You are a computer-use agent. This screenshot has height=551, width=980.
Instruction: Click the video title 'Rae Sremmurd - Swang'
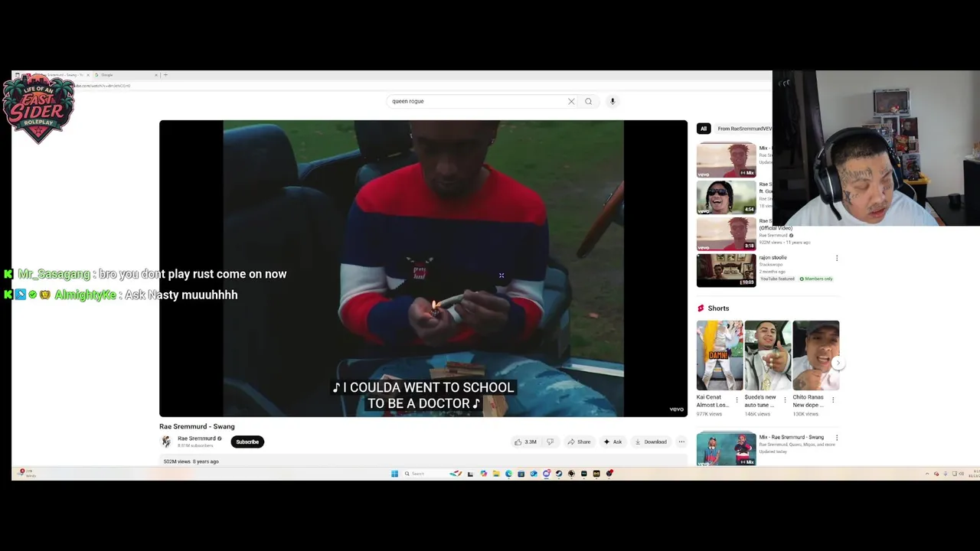197,426
